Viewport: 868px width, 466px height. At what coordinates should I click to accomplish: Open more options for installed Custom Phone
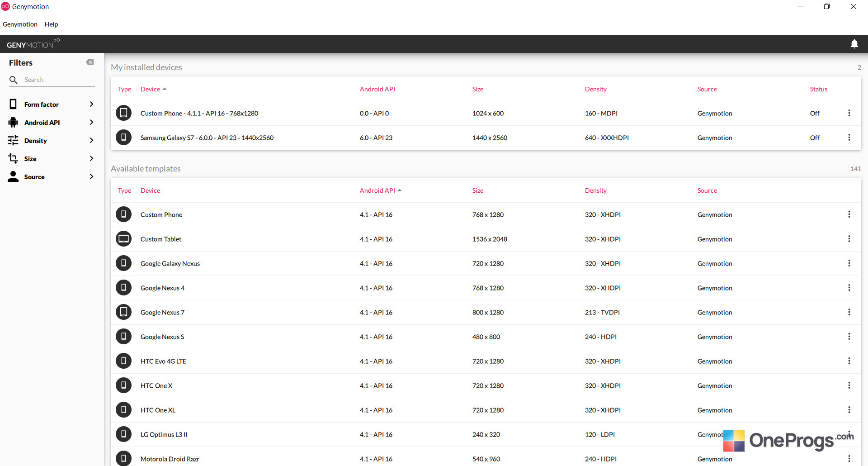(x=849, y=113)
